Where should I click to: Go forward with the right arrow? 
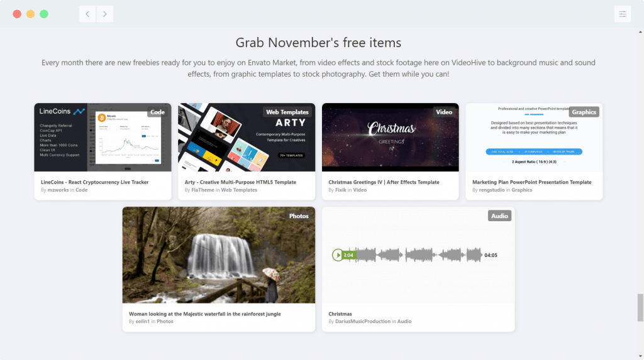coord(105,14)
